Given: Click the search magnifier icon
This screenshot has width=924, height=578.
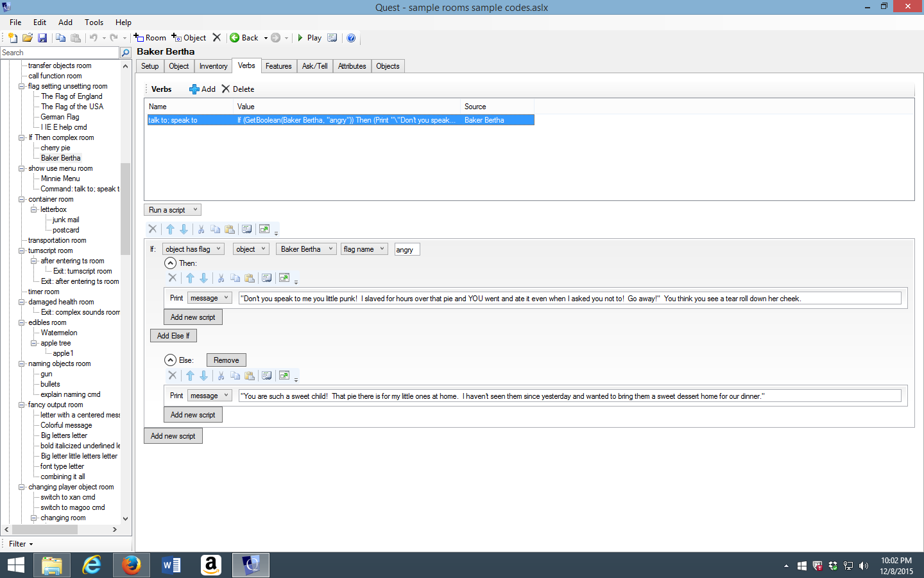Looking at the screenshot, I should [x=126, y=53].
